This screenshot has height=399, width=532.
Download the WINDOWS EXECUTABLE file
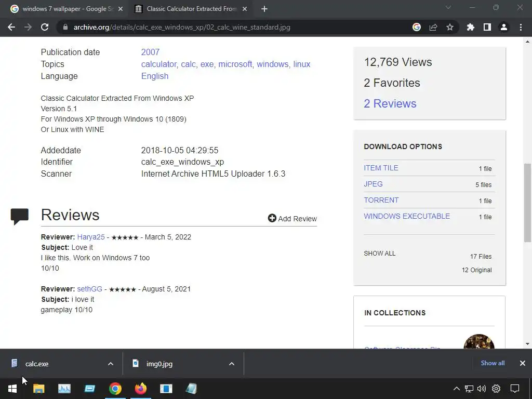tap(407, 216)
